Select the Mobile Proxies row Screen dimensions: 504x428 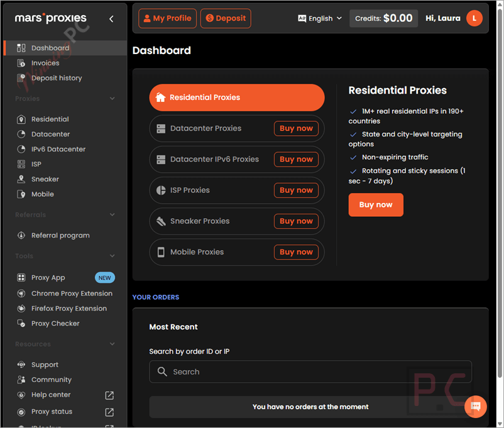tap(237, 252)
